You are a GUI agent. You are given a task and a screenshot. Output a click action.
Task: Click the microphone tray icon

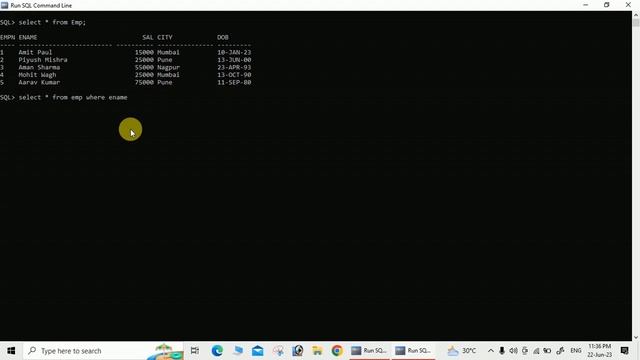pos(502,351)
